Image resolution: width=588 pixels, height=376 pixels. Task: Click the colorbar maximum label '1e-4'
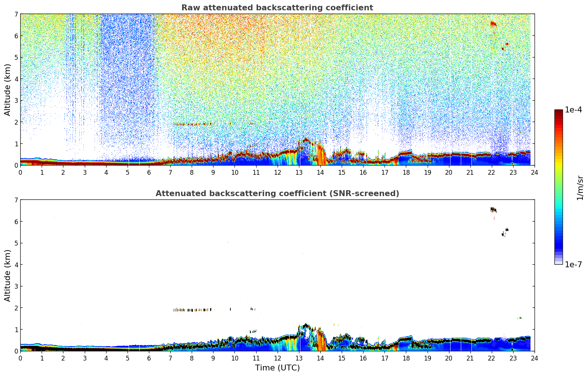(573, 110)
